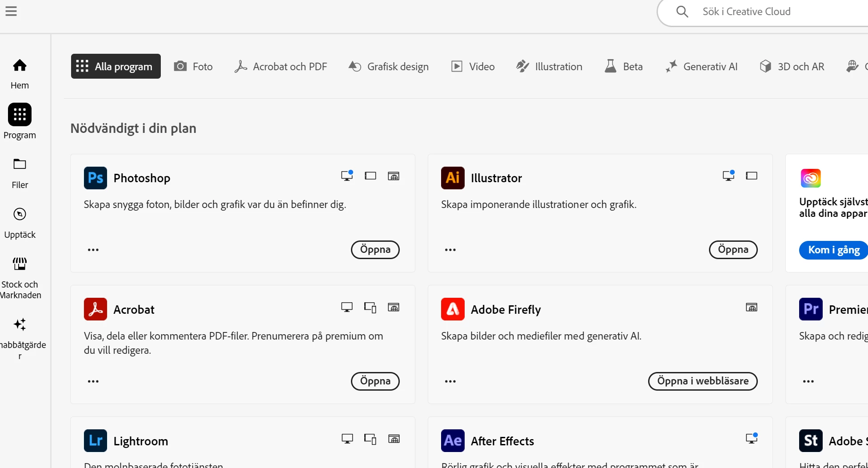The height and width of the screenshot is (468, 868).
Task: Select Program in the sidebar
Action: 20,121
